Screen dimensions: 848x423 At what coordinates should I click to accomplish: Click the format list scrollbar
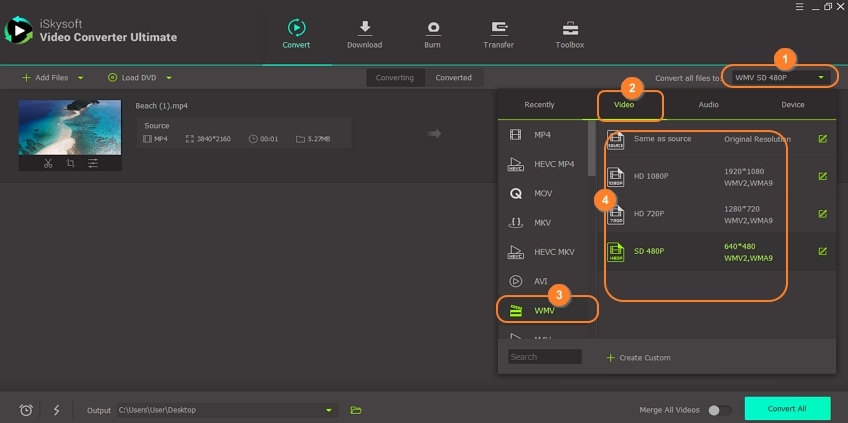click(x=592, y=148)
